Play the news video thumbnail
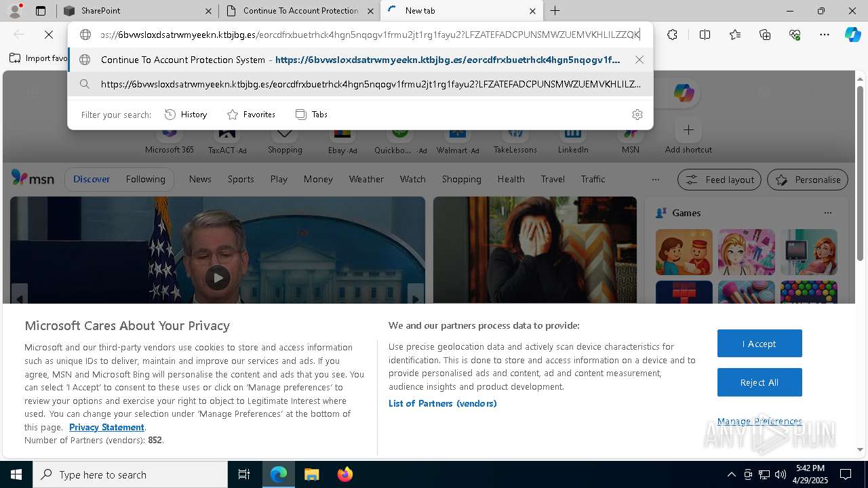 [218, 277]
